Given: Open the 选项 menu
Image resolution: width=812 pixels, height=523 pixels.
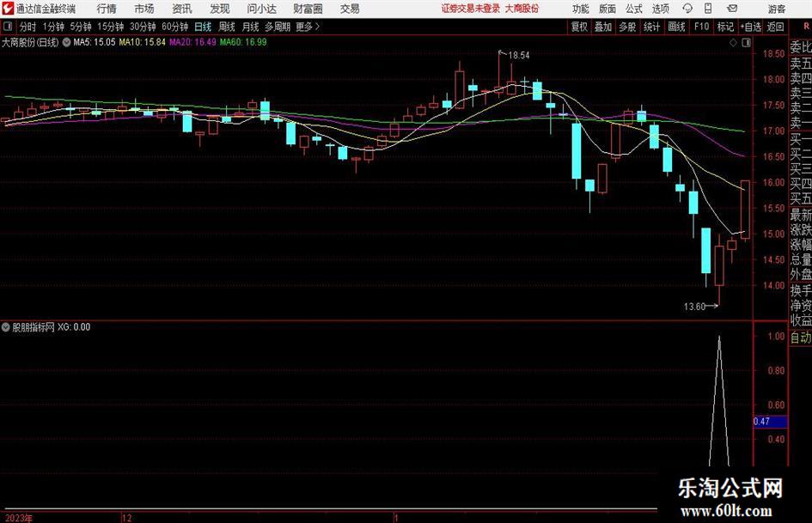Looking at the screenshot, I should [660, 9].
